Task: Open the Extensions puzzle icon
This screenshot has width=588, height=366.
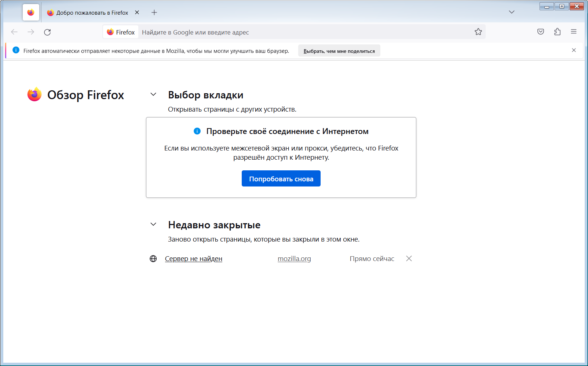Action: tap(557, 32)
